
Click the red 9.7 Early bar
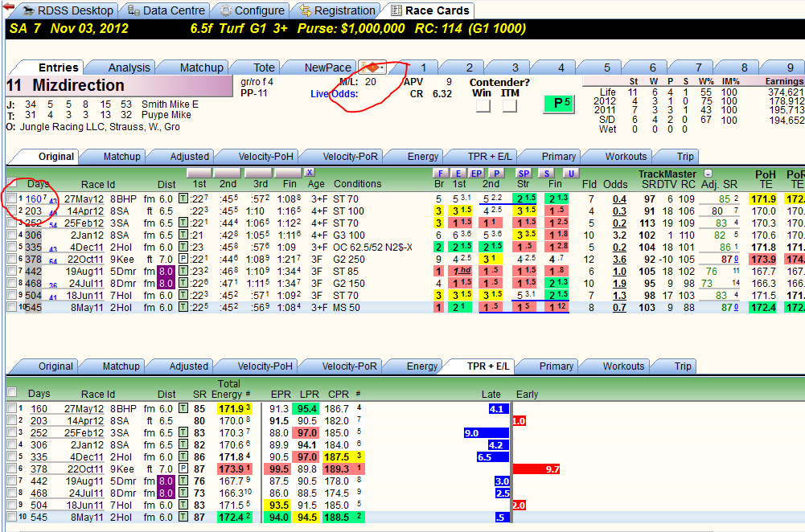coord(536,469)
